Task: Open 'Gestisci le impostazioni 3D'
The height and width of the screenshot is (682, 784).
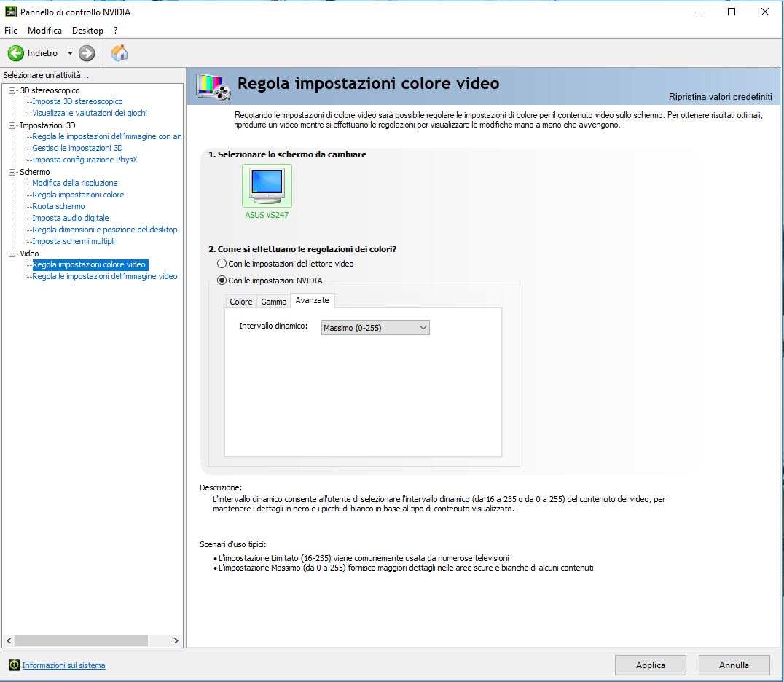Action: [77, 148]
